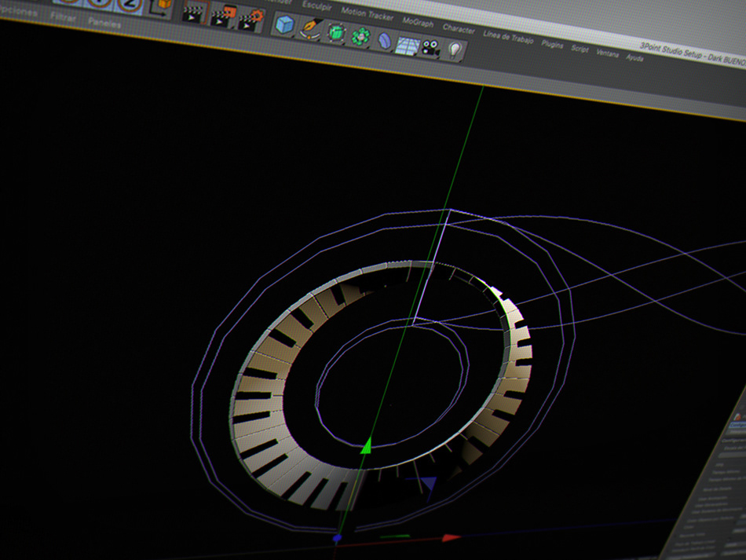Image resolution: width=746 pixels, height=560 pixels.
Task: Open the Floor environment objects icon
Action: click(408, 46)
